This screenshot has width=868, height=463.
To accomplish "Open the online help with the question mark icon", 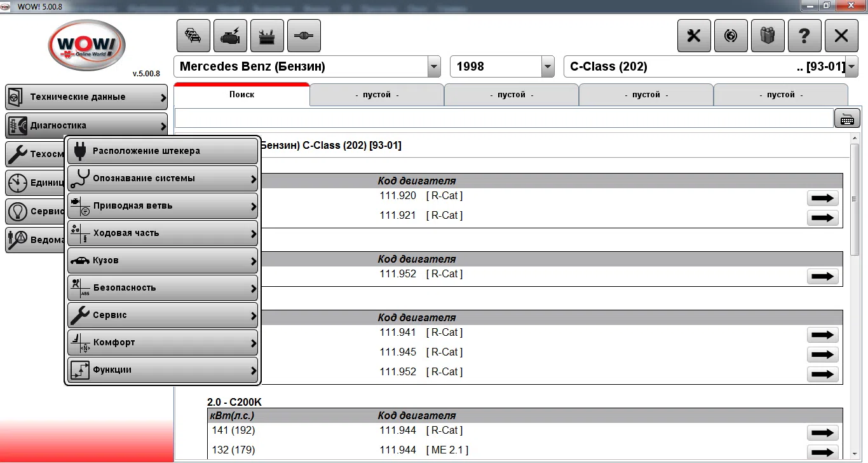I will coord(804,35).
